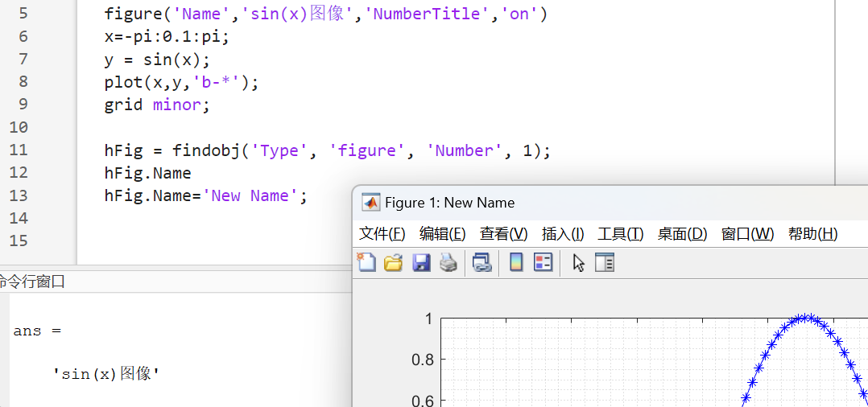Click the Link Plot toolbar icon
This screenshot has height=407, width=868.
[x=482, y=262]
